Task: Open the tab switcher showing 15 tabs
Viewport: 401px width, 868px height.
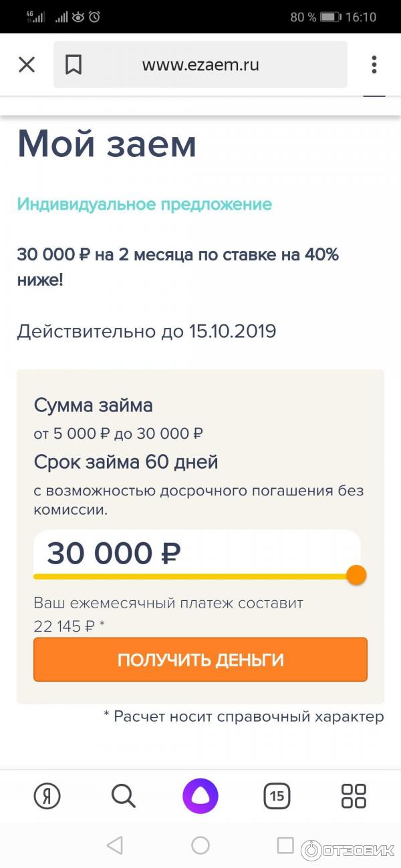Action: click(277, 796)
